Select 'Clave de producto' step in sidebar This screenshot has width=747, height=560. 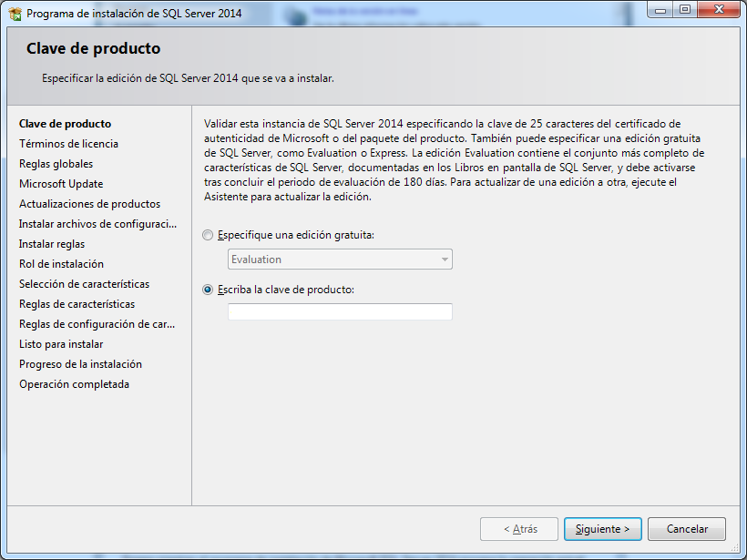(66, 124)
